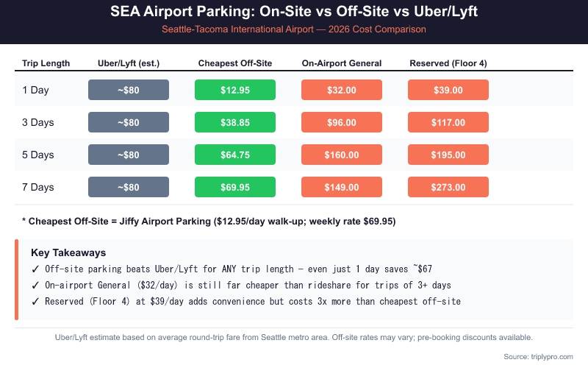Select the ~$80 Uber/Lyft estimate in the 3 Days row

coord(129,122)
